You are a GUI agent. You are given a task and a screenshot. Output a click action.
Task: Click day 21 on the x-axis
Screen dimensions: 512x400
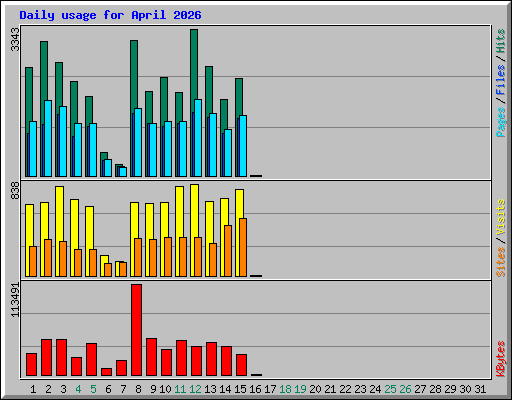[330, 389]
